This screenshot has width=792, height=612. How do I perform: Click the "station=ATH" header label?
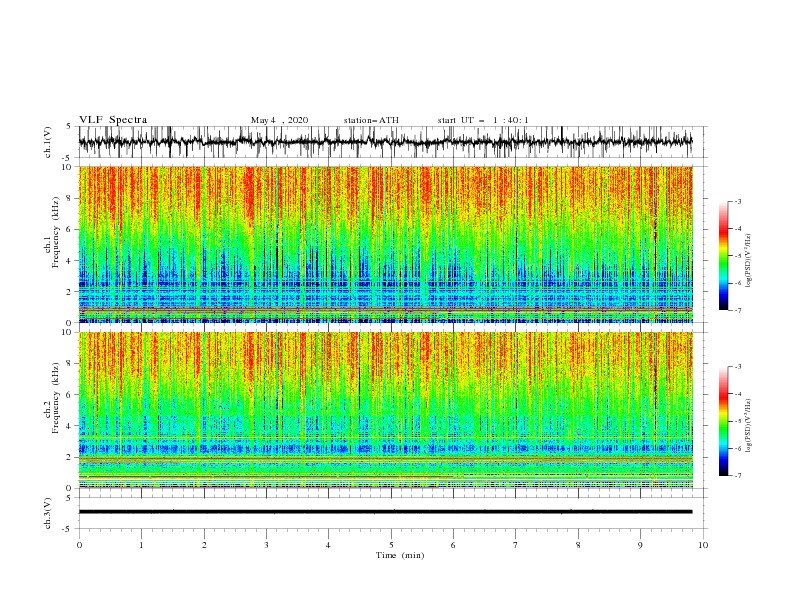[371, 120]
